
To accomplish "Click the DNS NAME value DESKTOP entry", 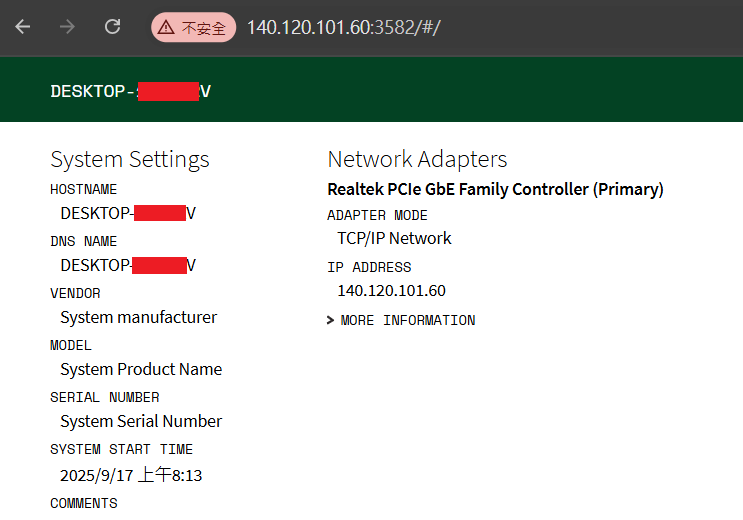I will click(128, 265).
